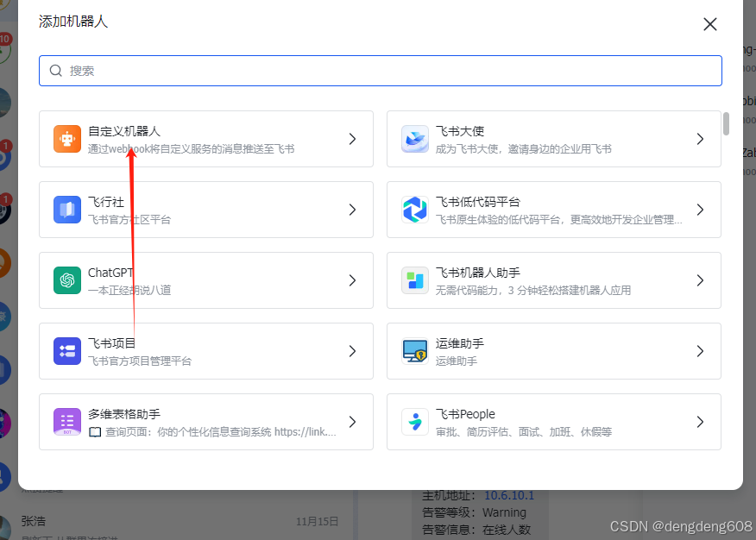Select the 自定义机器人 title text

coord(124,131)
